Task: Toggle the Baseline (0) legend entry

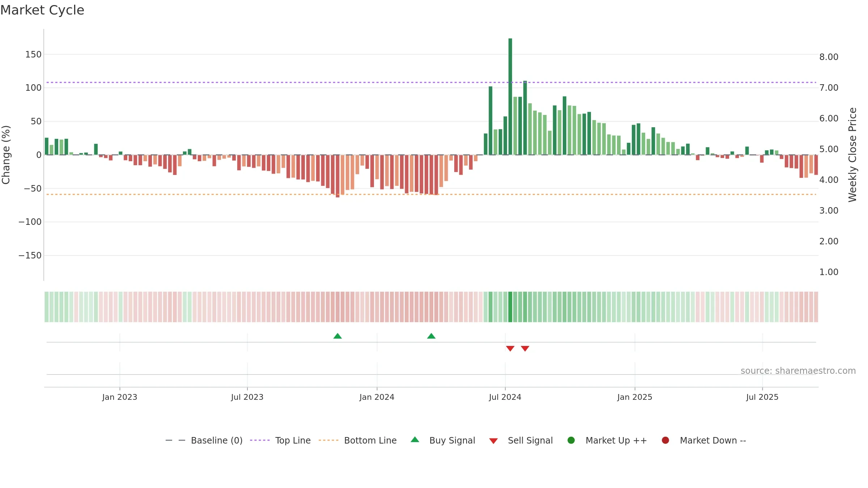Action: [204, 440]
